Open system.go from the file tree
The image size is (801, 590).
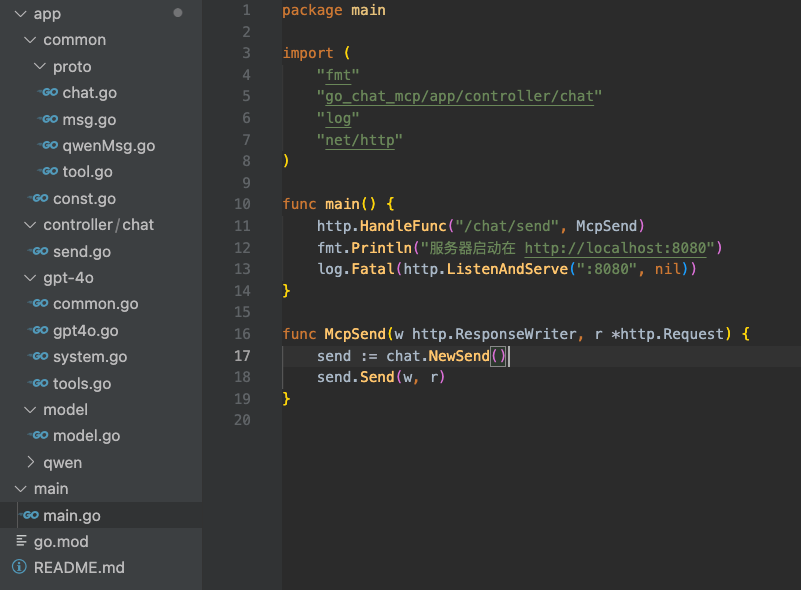pyautogui.click(x=90, y=357)
